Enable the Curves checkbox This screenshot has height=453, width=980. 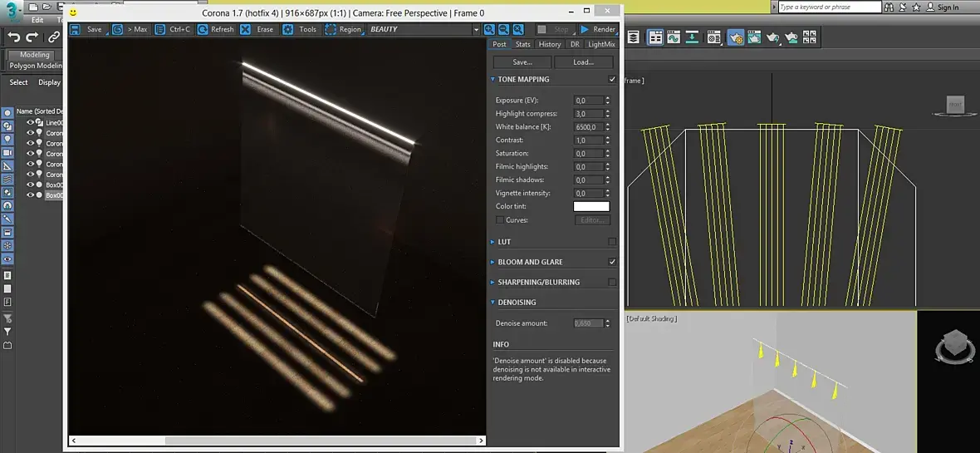[499, 220]
